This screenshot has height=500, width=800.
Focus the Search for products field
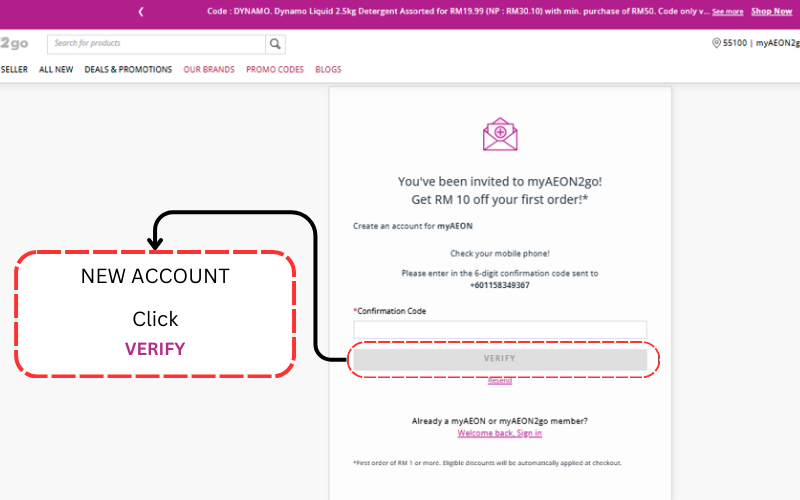pyautogui.click(x=158, y=44)
